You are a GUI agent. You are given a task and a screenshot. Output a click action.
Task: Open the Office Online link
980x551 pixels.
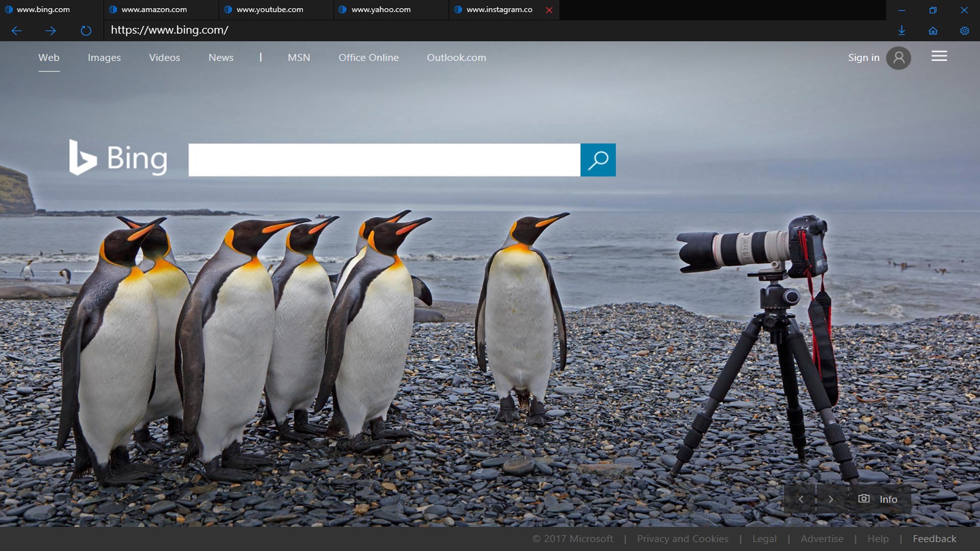368,58
